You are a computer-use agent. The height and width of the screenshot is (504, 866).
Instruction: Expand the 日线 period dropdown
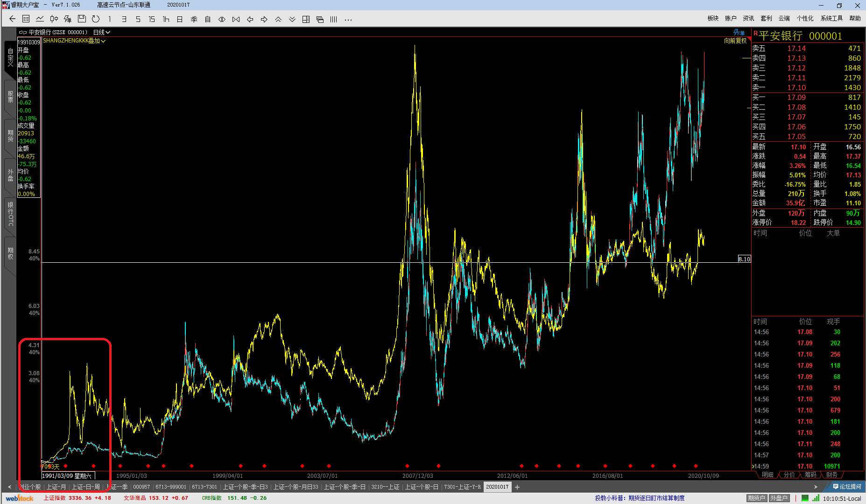pyautogui.click(x=101, y=32)
